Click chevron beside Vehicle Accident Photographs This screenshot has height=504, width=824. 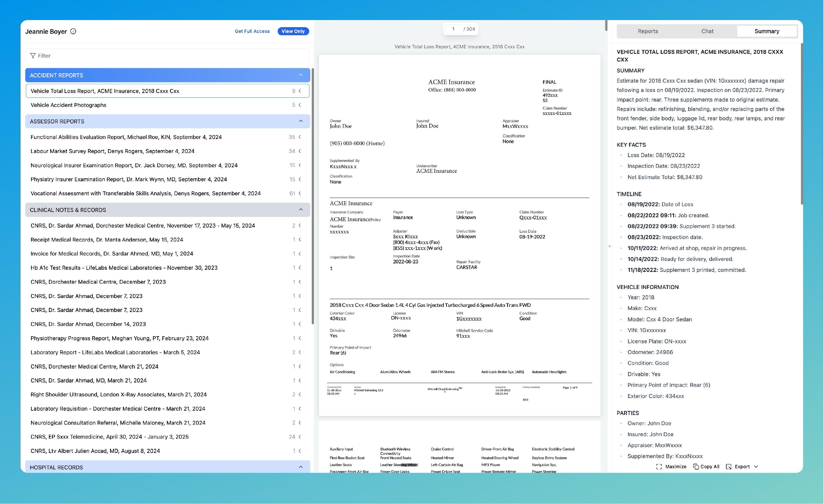[300, 105]
